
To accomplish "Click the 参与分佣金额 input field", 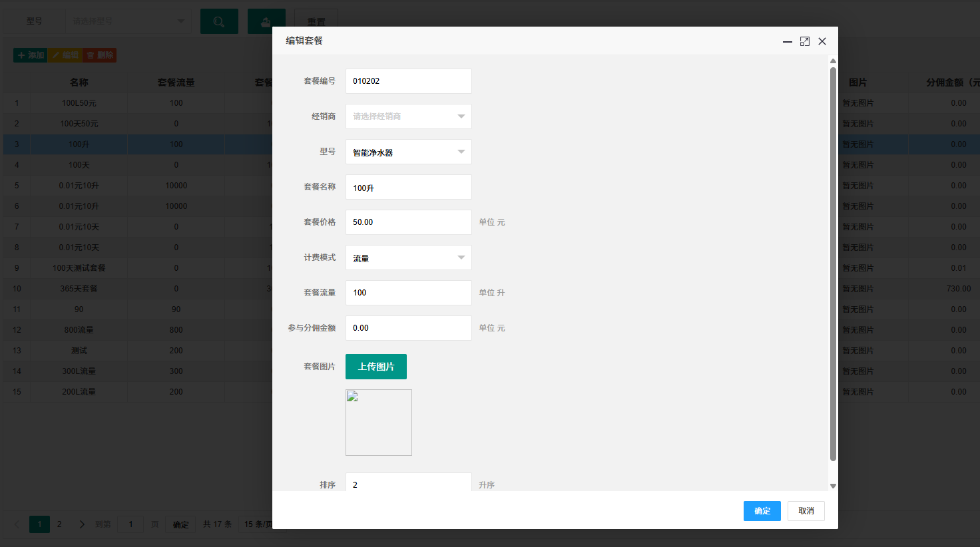I will point(409,328).
